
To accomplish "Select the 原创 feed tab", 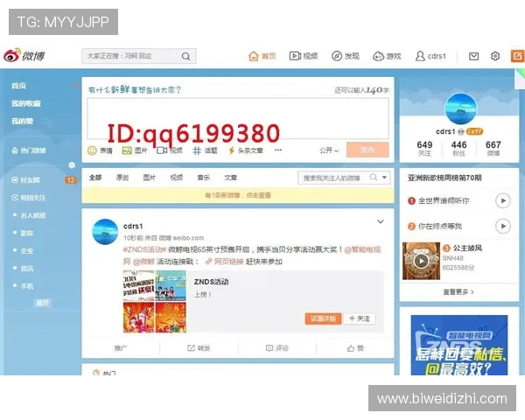I will pyautogui.click(x=122, y=178).
